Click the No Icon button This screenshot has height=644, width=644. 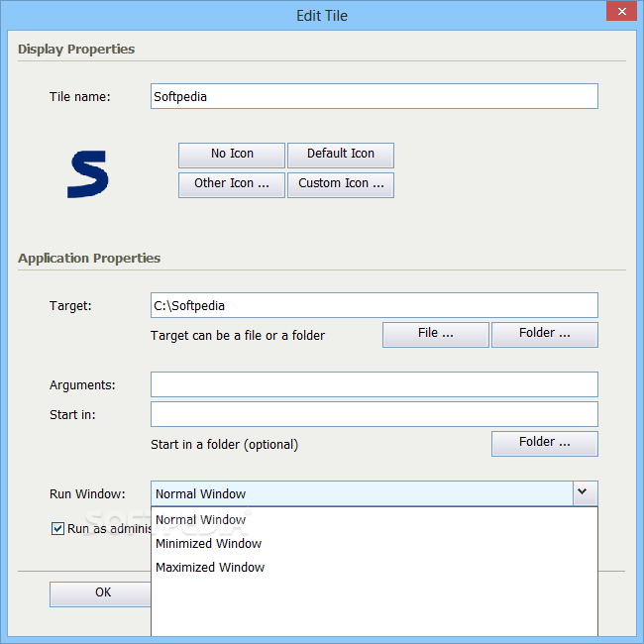click(232, 156)
